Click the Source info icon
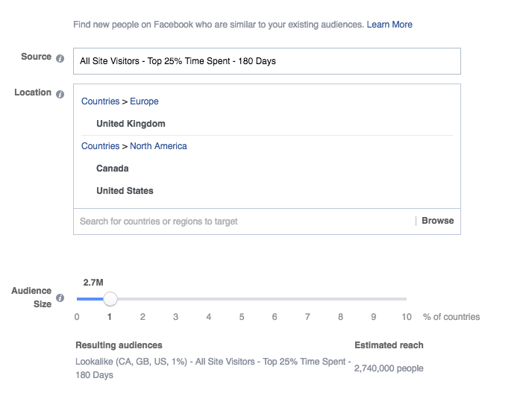 coord(60,58)
